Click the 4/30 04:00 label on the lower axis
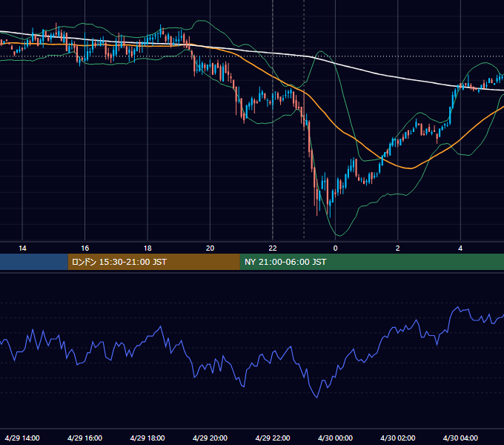Screen dimensions: 504x445 (460, 438)
